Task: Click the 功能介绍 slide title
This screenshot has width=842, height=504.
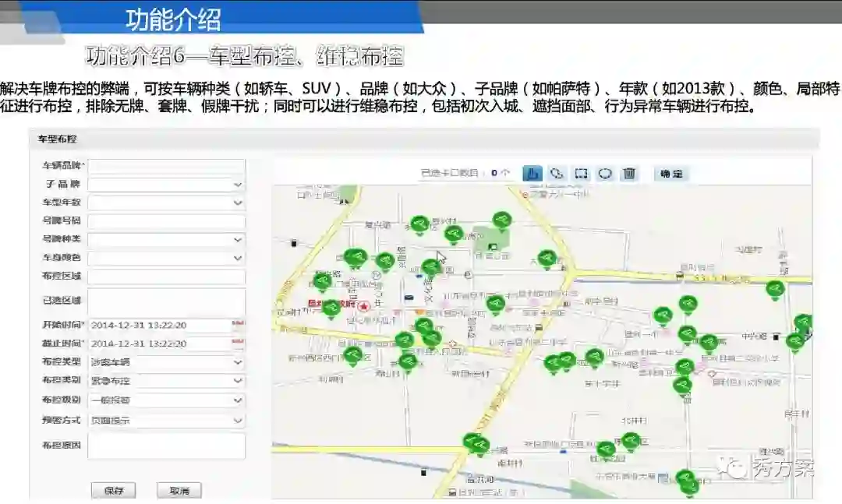Action: pos(173,19)
